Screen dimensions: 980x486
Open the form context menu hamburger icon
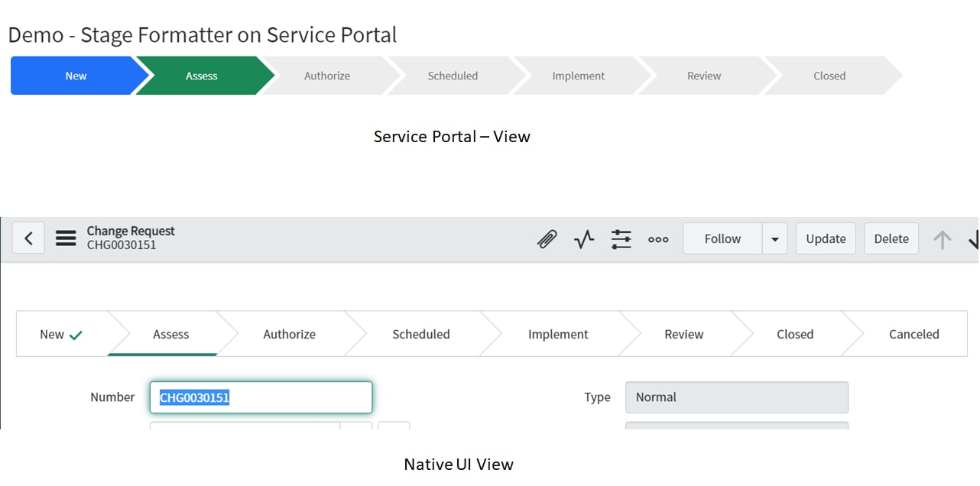pos(66,238)
